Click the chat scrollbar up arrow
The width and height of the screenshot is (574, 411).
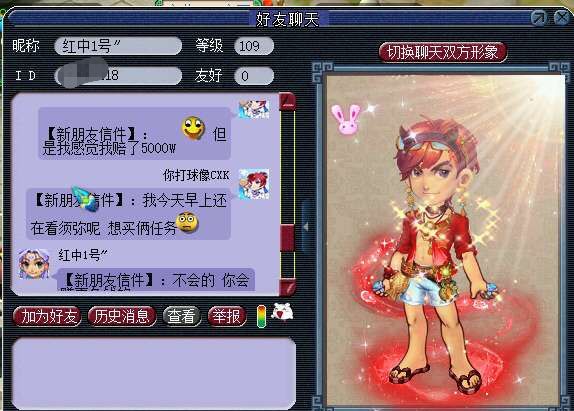click(287, 101)
